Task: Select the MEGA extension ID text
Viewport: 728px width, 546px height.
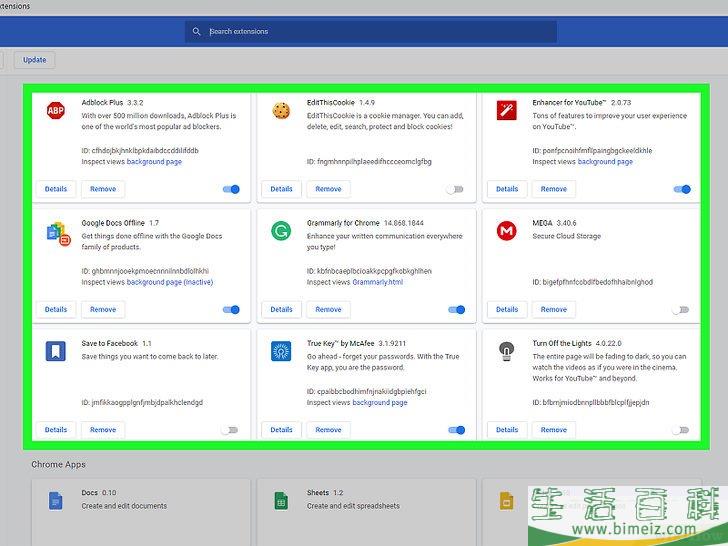Action: (592, 282)
